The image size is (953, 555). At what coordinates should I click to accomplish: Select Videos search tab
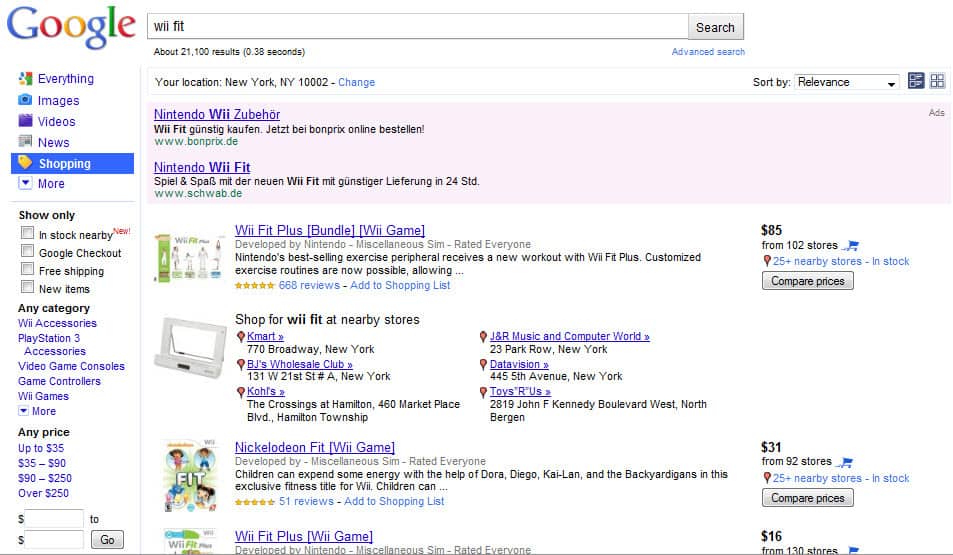[x=57, y=122]
